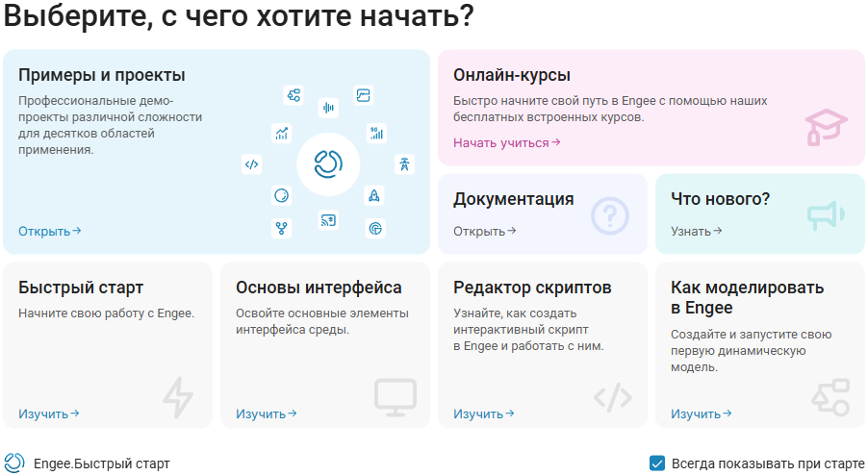
Task: Click the description Освойте основные элементы интерфейса среды.
Action: pos(322,321)
